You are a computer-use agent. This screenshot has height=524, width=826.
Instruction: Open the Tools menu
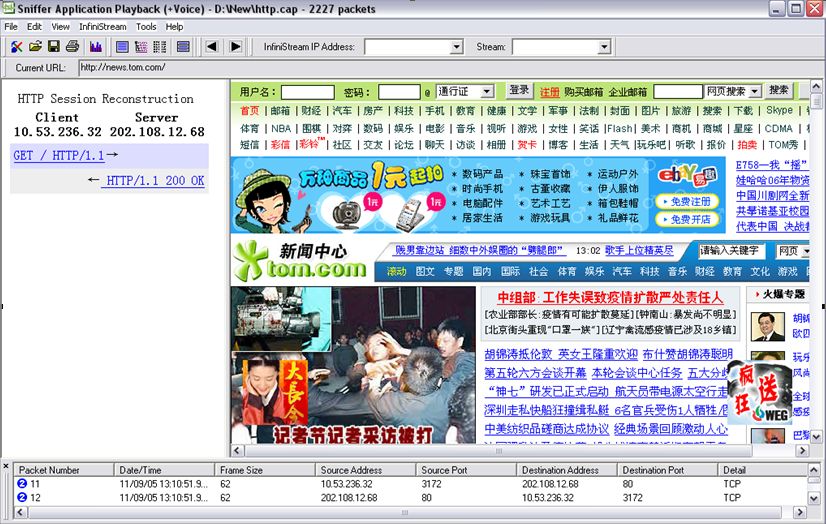point(146,26)
